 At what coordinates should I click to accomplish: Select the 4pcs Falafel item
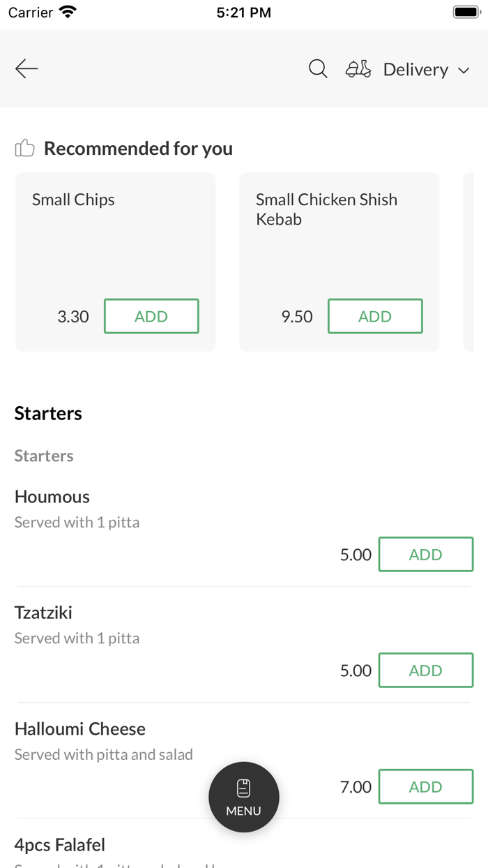click(x=60, y=844)
